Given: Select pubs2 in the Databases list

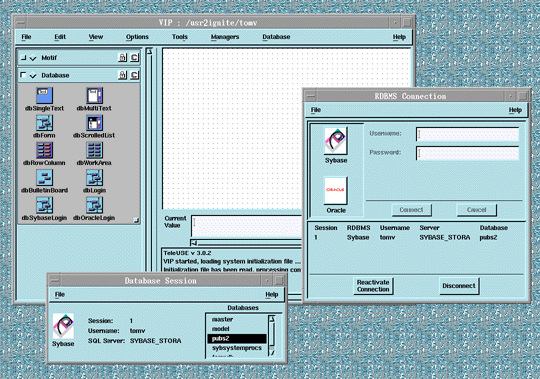Looking at the screenshot, I should pos(237,339).
